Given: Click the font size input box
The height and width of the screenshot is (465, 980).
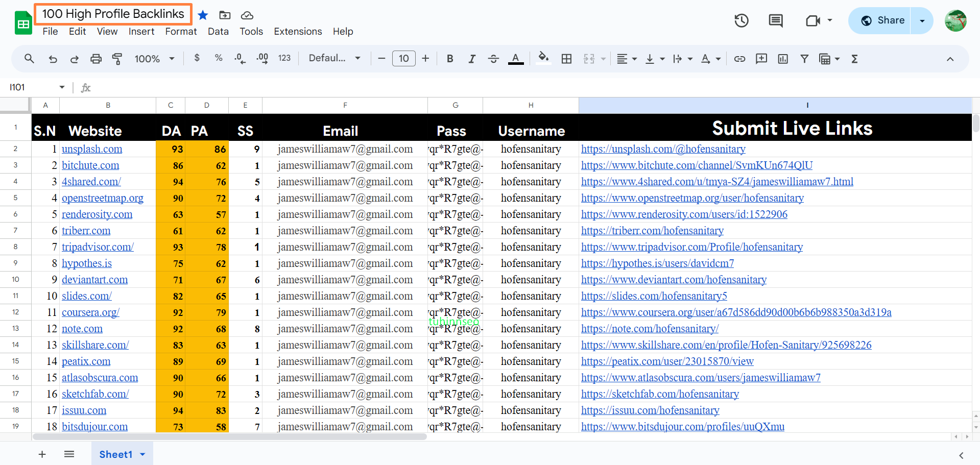Looking at the screenshot, I should [403, 59].
